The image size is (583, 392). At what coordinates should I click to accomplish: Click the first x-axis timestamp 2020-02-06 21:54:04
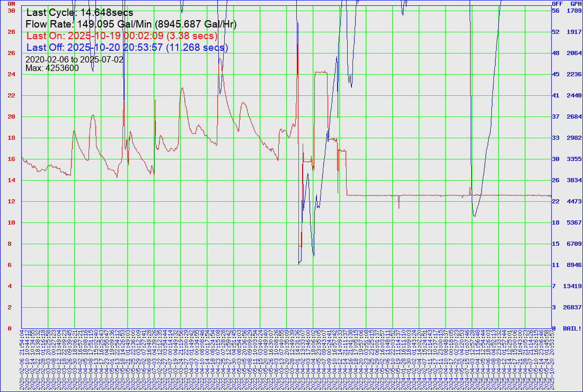coord(22,360)
